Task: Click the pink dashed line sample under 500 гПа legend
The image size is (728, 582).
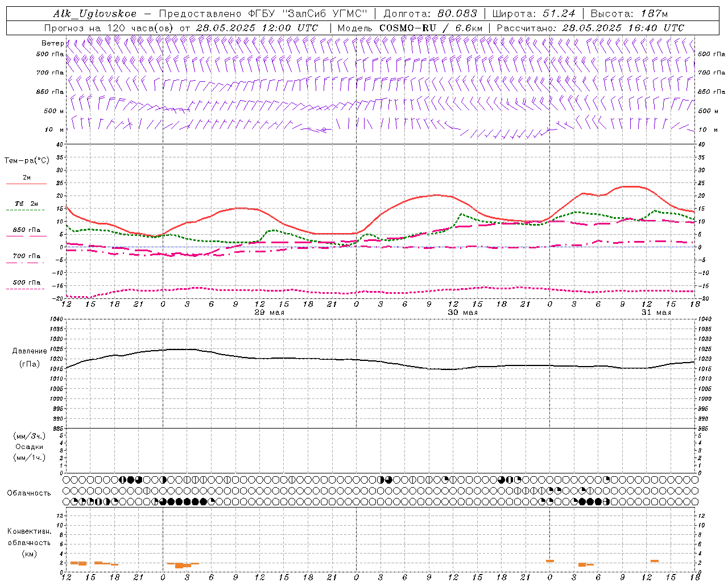Action: pos(25,289)
